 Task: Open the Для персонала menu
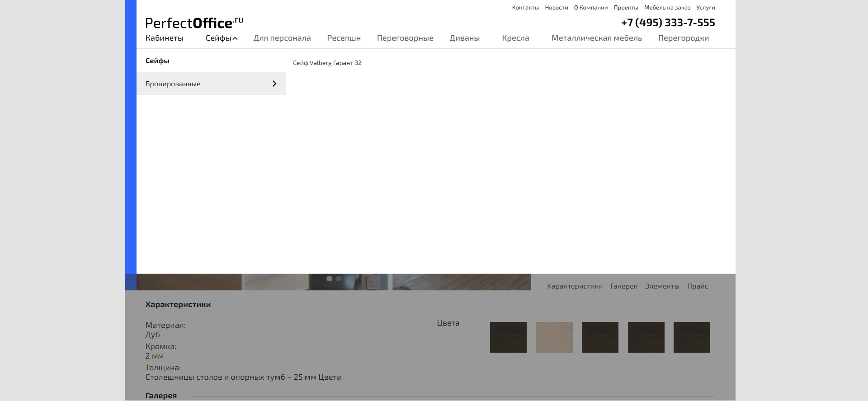click(282, 38)
